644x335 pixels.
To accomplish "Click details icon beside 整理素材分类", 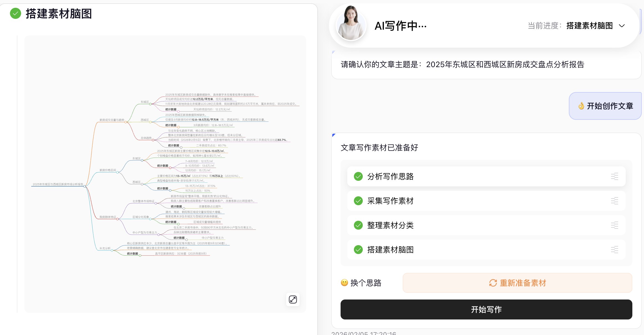I will pyautogui.click(x=614, y=225).
